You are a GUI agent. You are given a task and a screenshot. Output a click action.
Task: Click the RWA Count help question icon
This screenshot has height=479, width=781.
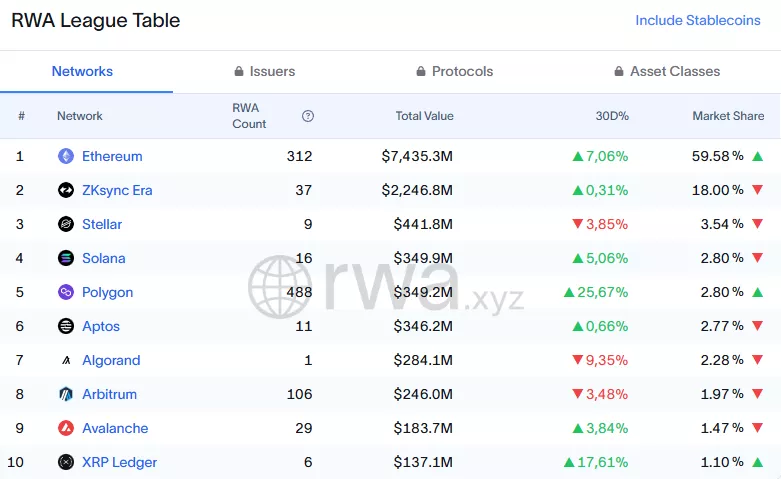pyautogui.click(x=308, y=116)
